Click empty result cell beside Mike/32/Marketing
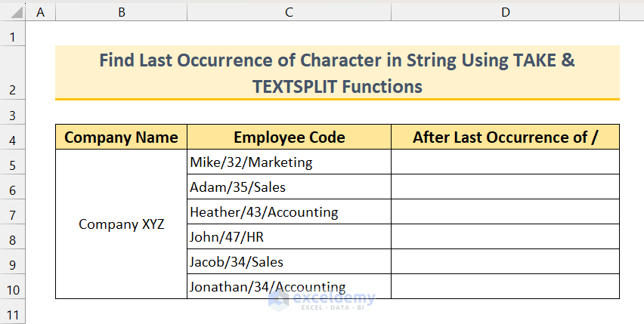This screenshot has height=324, width=644. [505, 162]
